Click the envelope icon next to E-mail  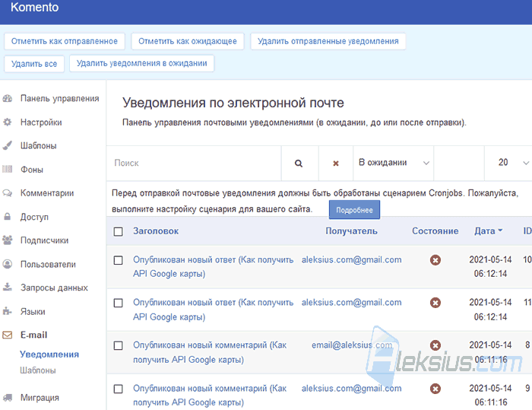8,335
